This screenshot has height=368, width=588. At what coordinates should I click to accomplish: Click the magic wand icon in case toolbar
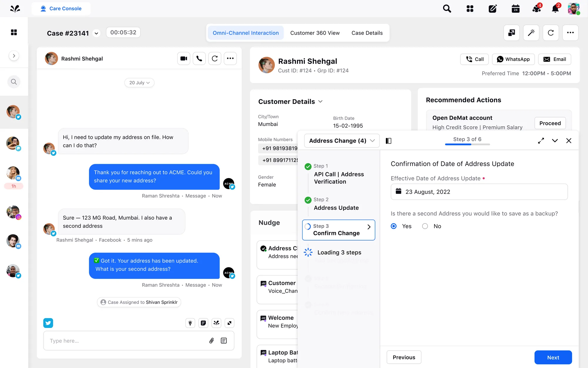pyautogui.click(x=531, y=33)
